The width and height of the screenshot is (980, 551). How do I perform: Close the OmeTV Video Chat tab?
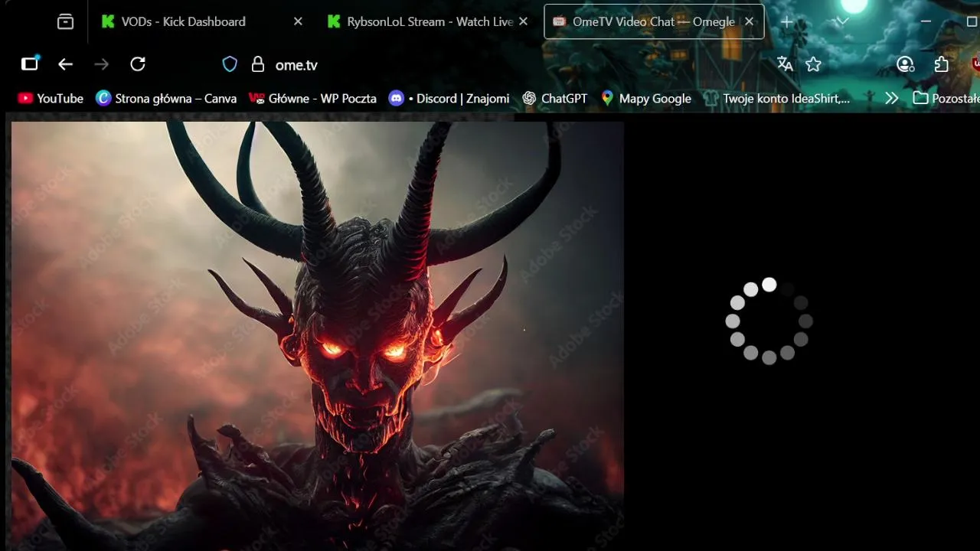click(x=750, y=21)
